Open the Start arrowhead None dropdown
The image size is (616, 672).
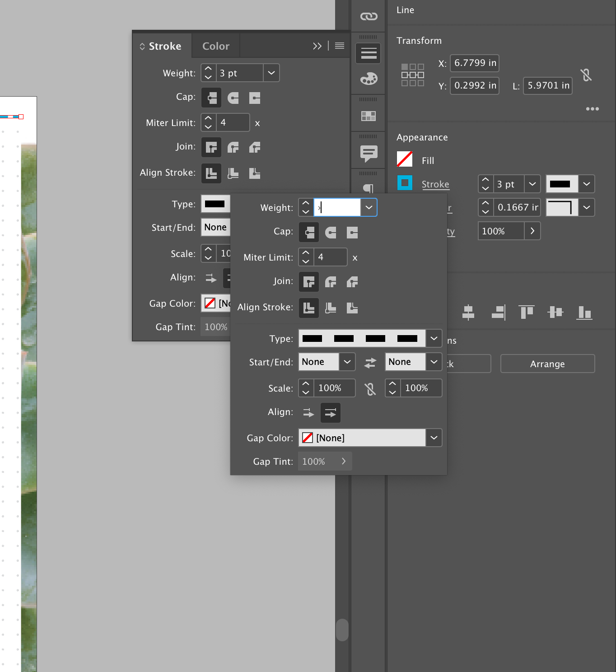pos(347,361)
